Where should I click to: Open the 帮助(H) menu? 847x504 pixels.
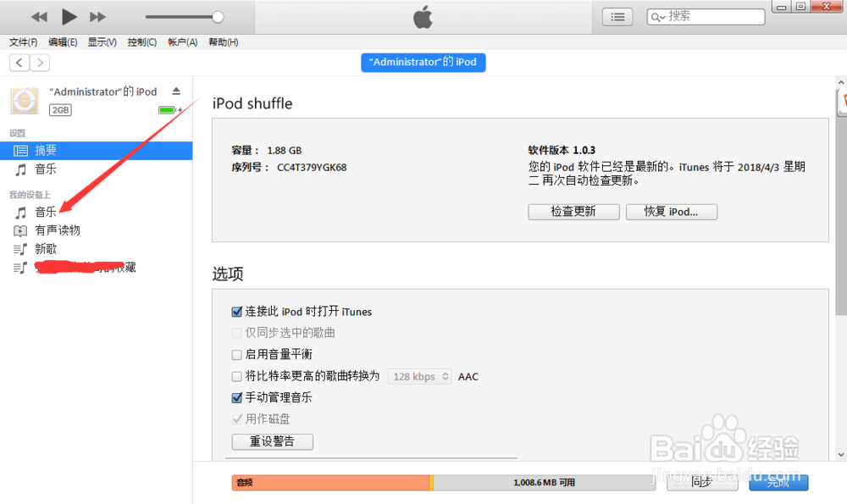pyautogui.click(x=223, y=42)
